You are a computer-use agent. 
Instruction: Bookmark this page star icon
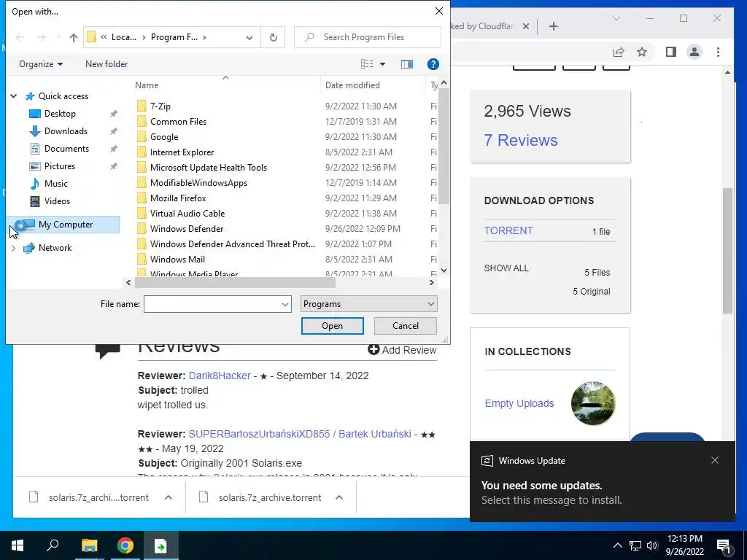(x=642, y=52)
